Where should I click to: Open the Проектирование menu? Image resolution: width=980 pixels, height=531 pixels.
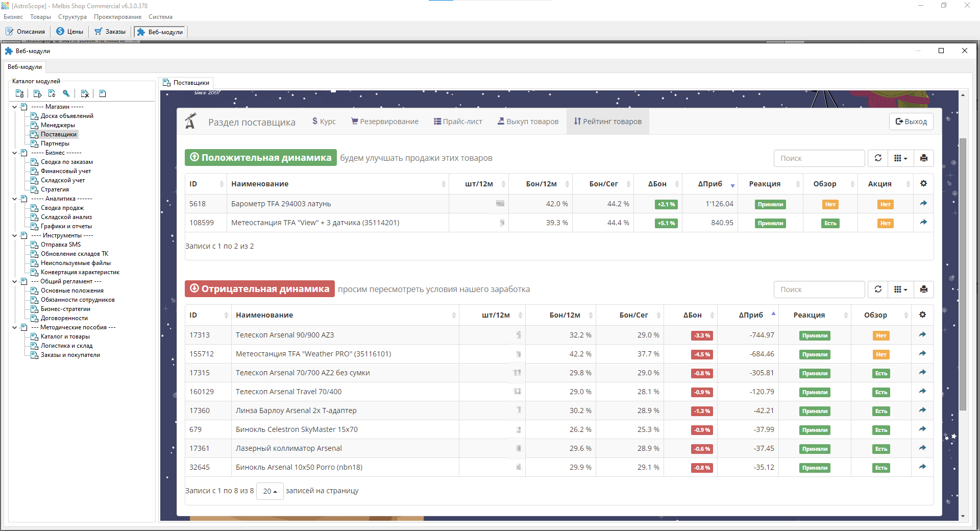(117, 17)
